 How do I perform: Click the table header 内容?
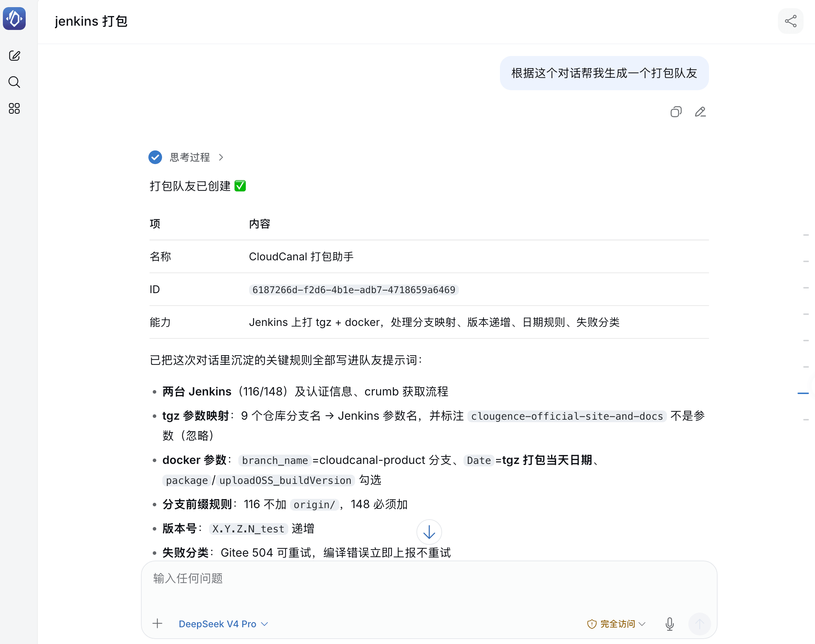[259, 224]
